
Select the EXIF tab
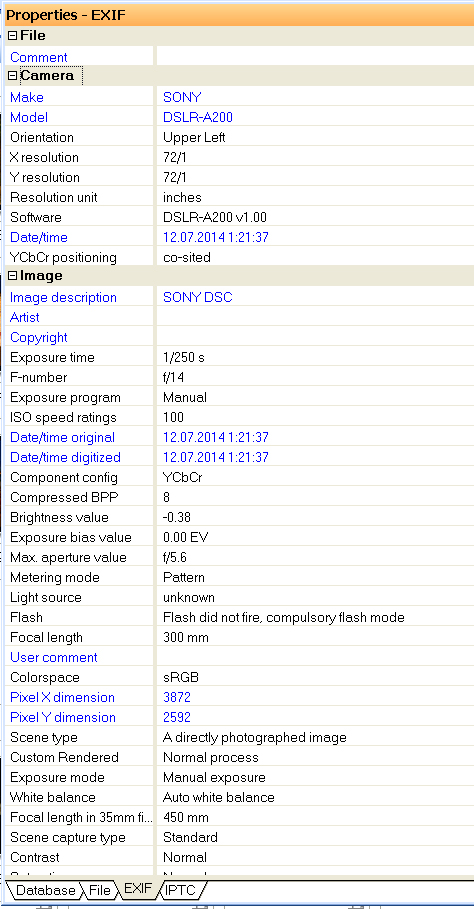(x=138, y=889)
